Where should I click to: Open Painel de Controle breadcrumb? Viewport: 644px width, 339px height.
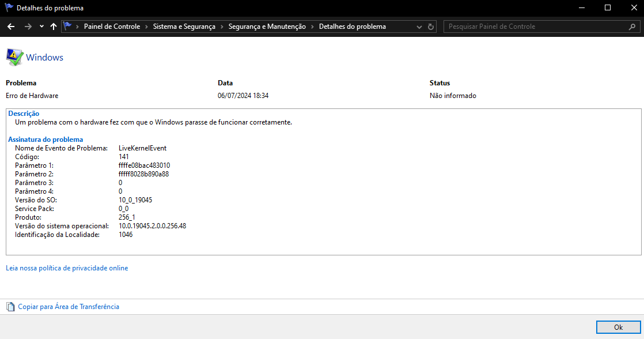(112, 27)
